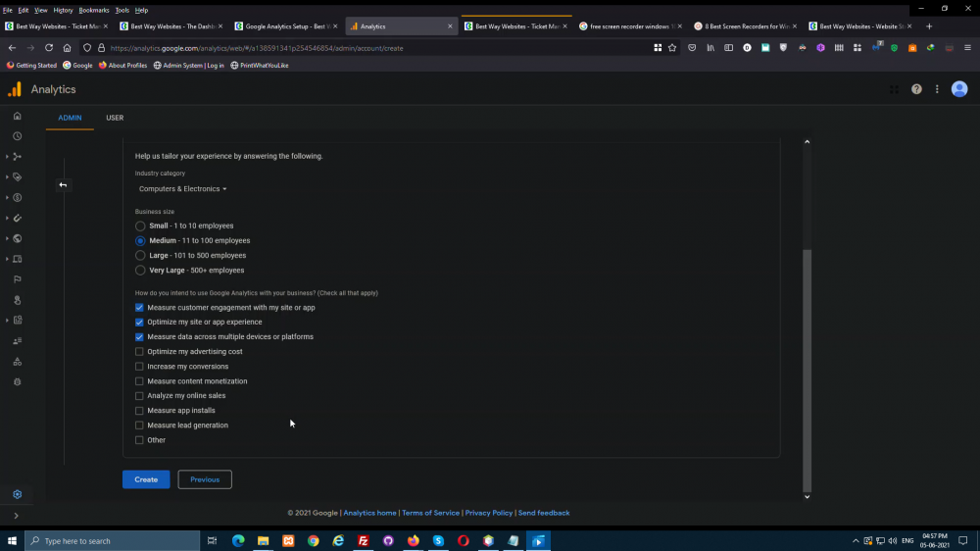Open the three-dot more options menu
This screenshot has width=980, height=551.
point(937,89)
